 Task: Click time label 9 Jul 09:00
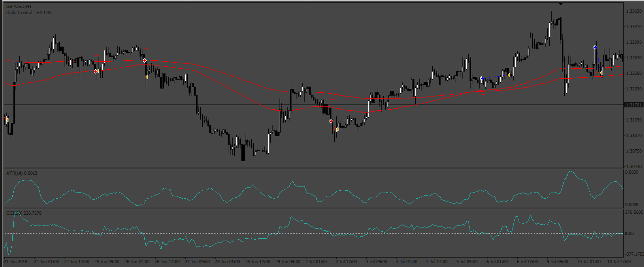coord(558,261)
